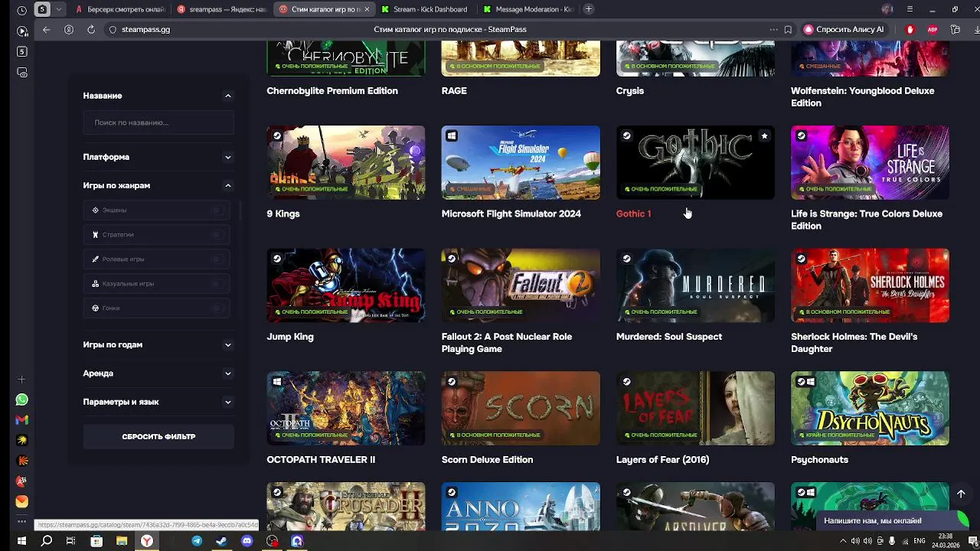Viewport: 980px width, 551px height.
Task: Click the Steam badge on Jump King card
Action: point(277,259)
